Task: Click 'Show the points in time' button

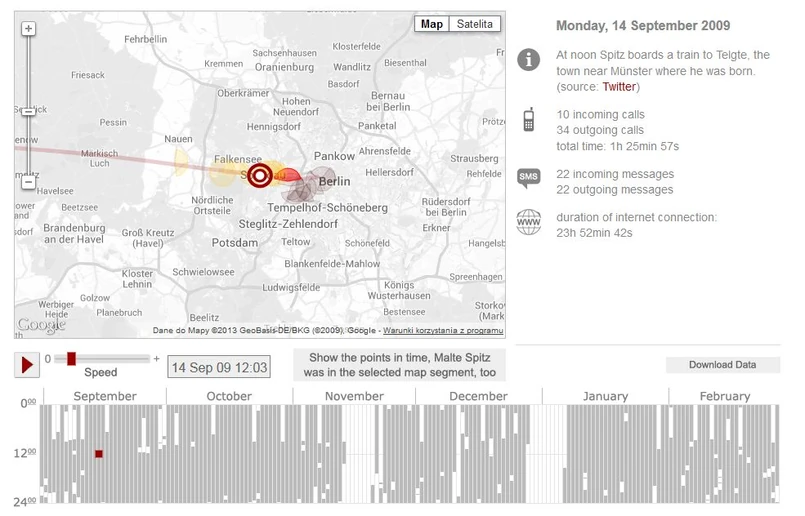Action: click(400, 365)
